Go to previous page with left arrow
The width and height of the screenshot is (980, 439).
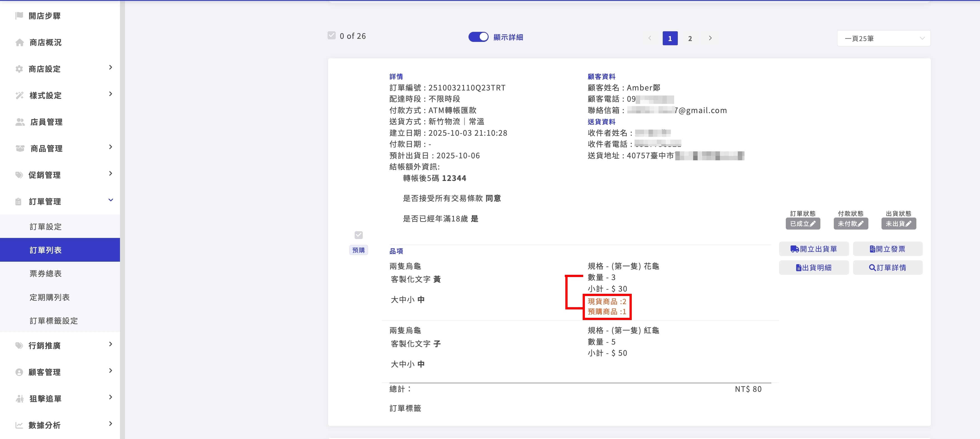click(650, 38)
